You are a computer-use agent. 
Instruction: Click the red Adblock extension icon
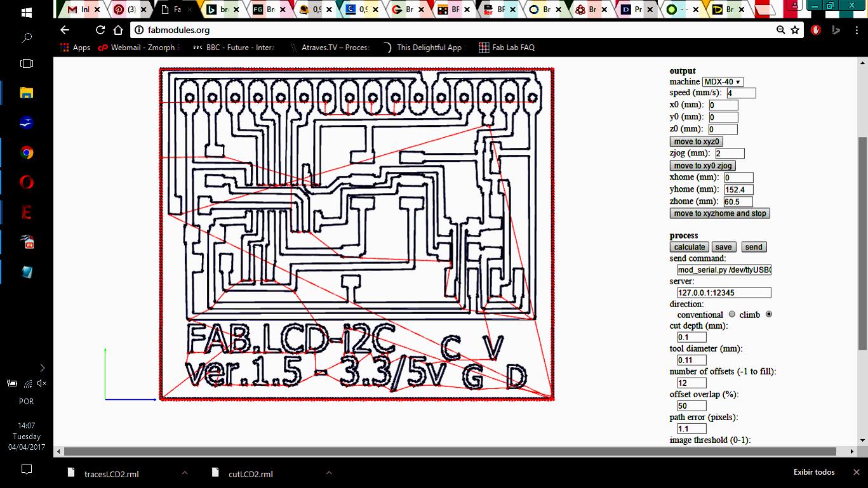click(x=816, y=30)
